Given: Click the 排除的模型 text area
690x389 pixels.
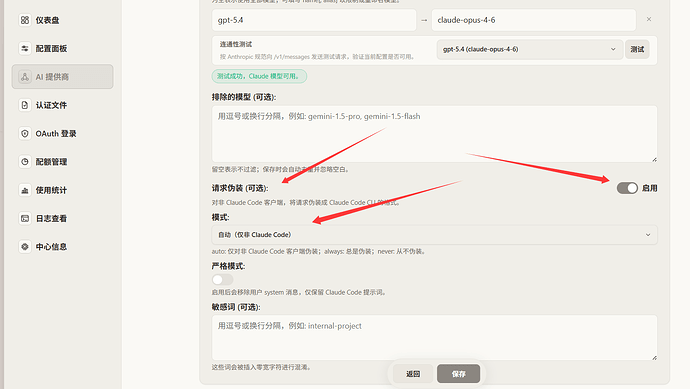Looking at the screenshot, I should click(x=434, y=134).
